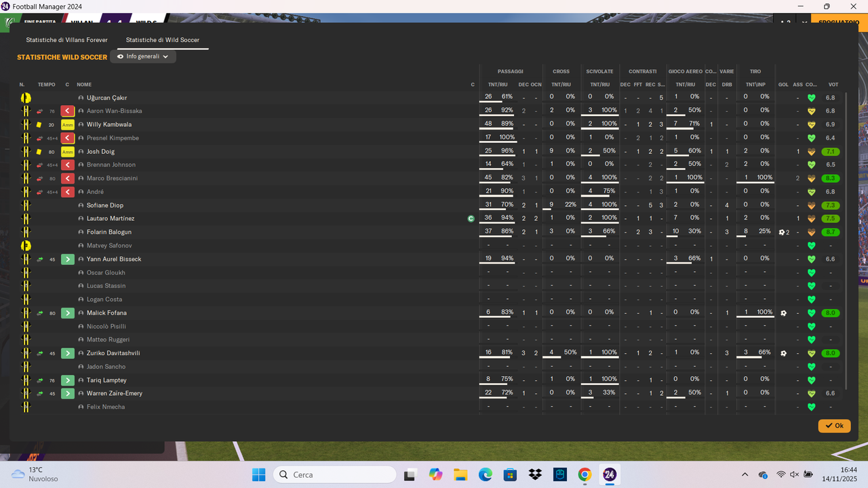The image size is (868, 488).
Task: Click the green substituted-on arrow for Warren Zaïre-Emery
Action: [x=67, y=393]
